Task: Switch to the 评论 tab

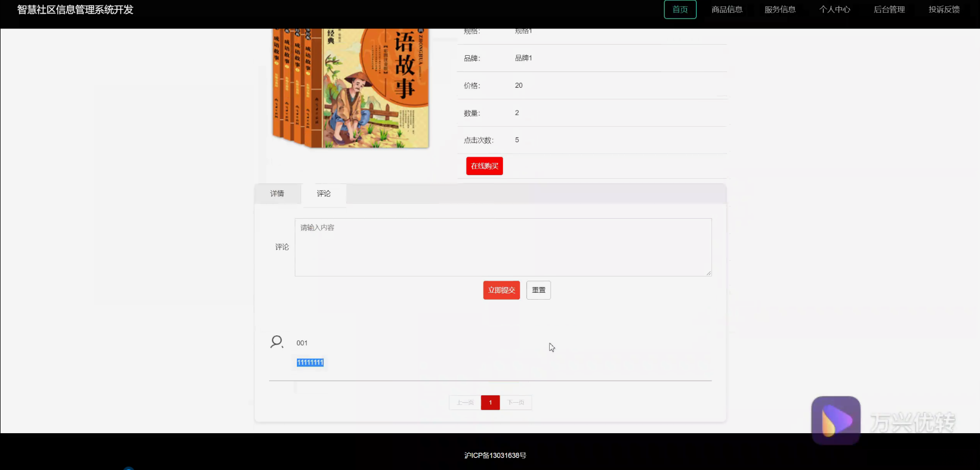Action: pyautogui.click(x=324, y=193)
